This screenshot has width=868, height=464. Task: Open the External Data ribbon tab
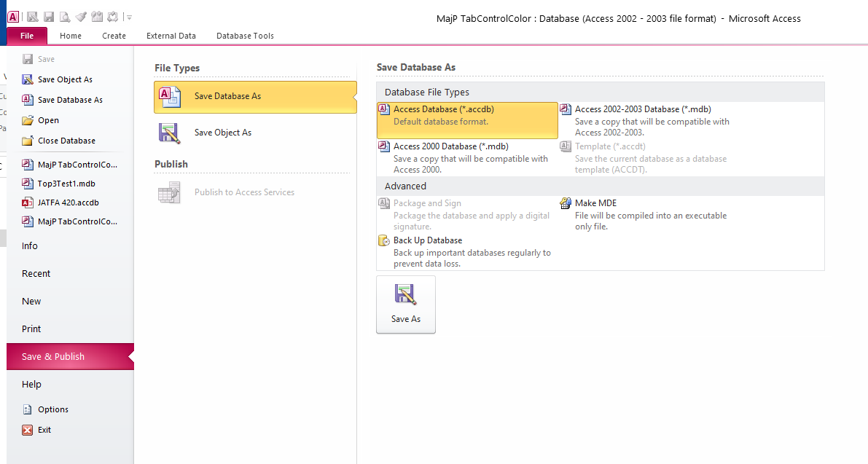tap(171, 36)
